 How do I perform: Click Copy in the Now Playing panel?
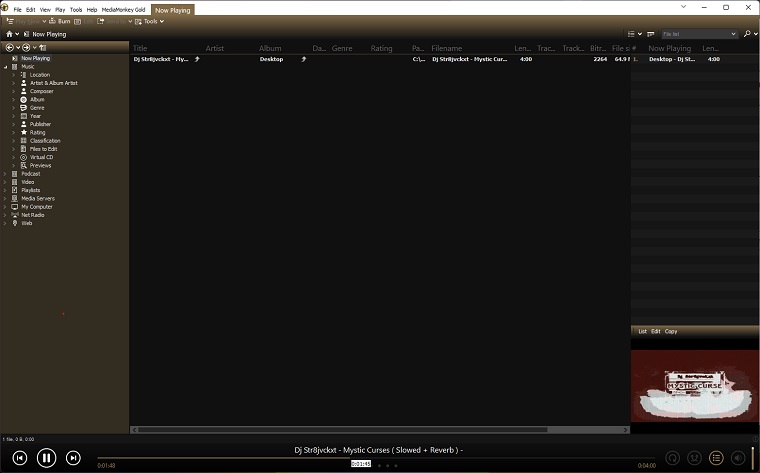click(x=670, y=331)
